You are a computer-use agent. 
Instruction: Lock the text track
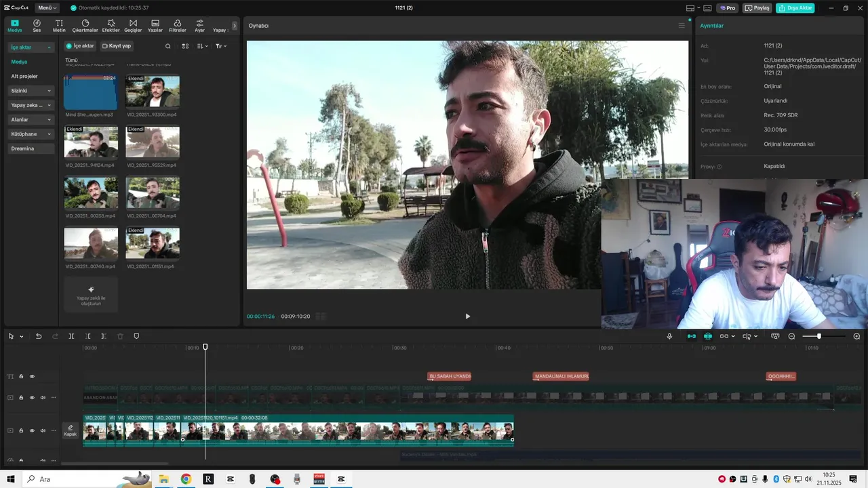point(21,376)
